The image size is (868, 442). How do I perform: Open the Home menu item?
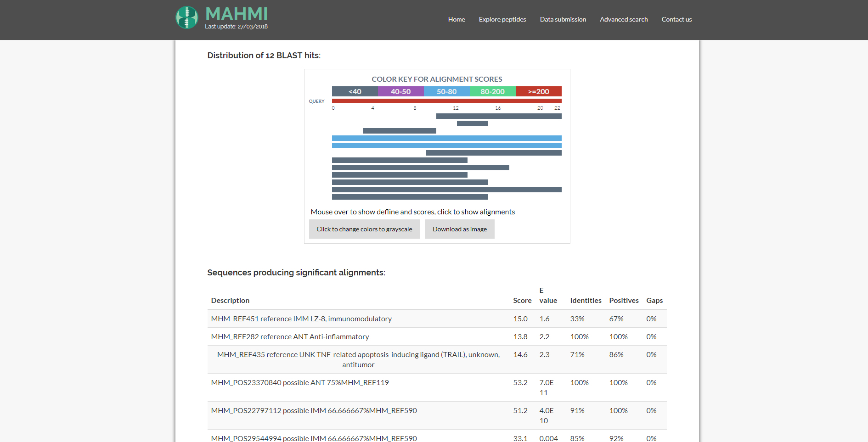(x=456, y=19)
